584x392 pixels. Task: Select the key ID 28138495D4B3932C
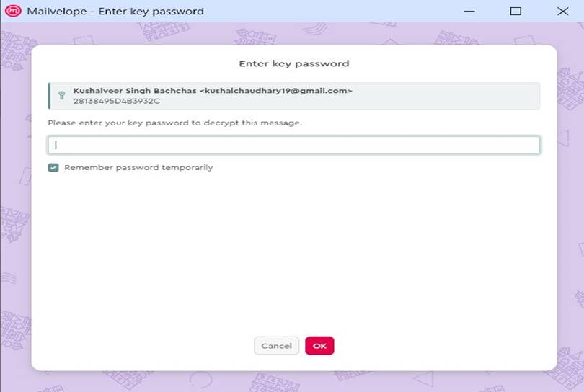[x=117, y=101]
